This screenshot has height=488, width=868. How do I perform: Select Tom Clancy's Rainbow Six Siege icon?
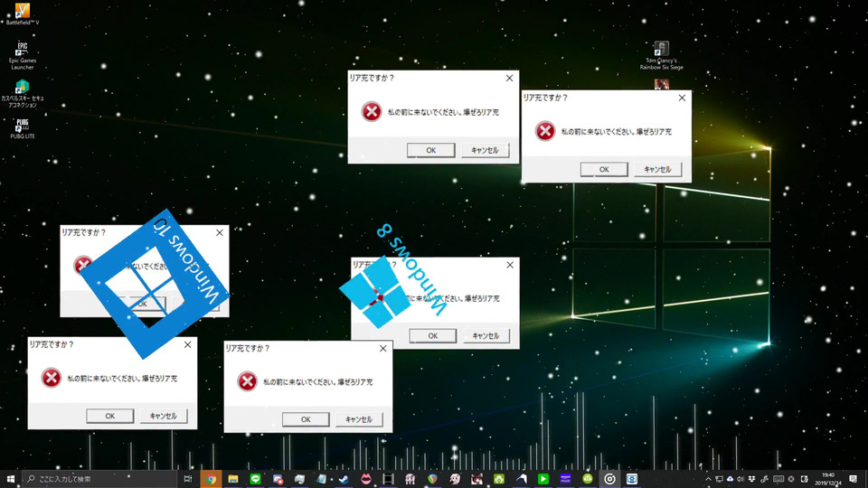[x=662, y=55]
